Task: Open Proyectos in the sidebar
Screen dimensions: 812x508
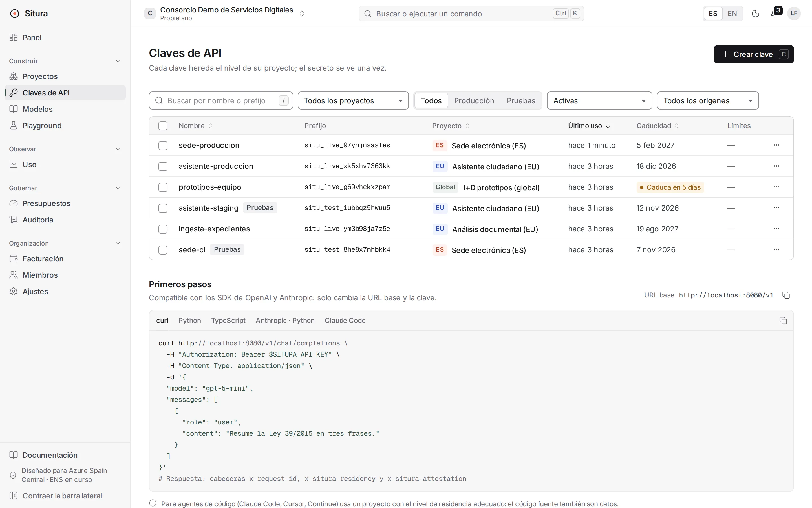Action: point(65,76)
